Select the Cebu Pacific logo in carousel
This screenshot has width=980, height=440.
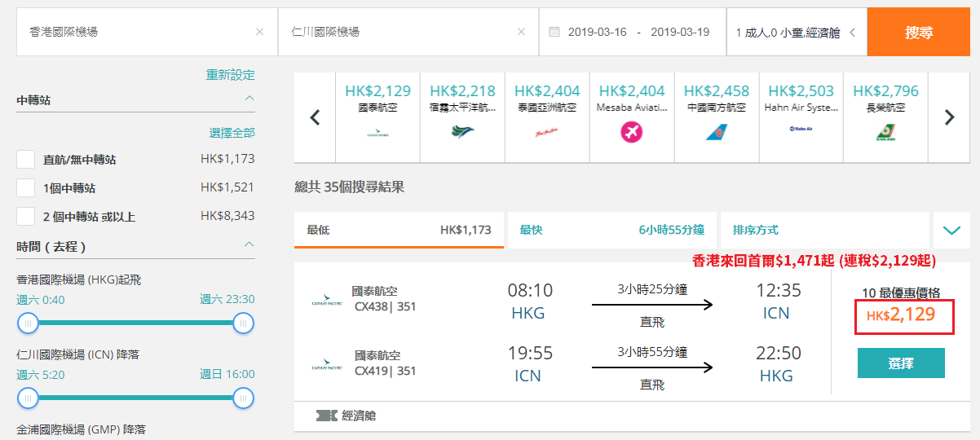(x=462, y=130)
